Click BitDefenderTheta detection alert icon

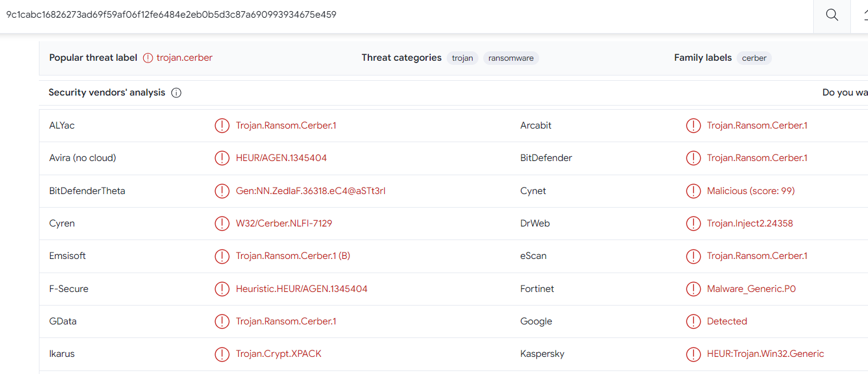(x=222, y=191)
